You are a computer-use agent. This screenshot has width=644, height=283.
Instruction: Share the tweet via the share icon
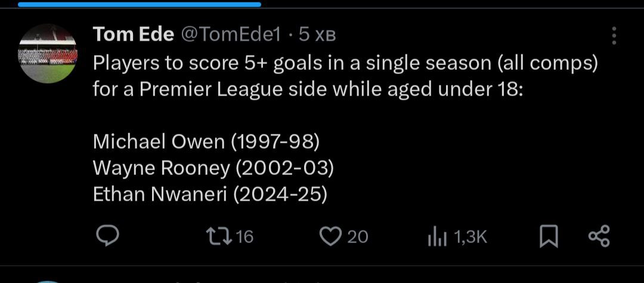coord(599,237)
